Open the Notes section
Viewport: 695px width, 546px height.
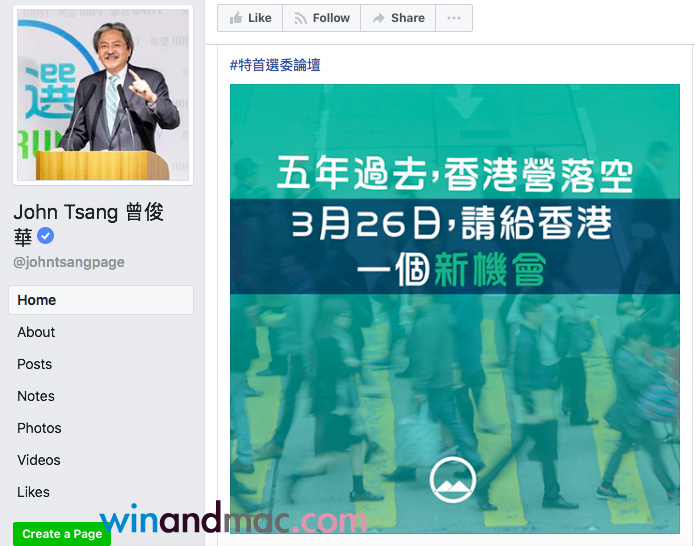tap(36, 396)
